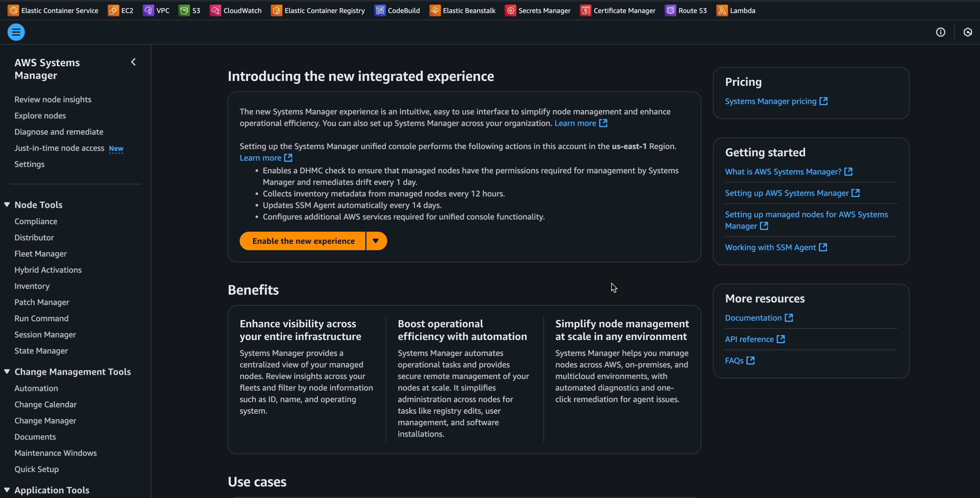Open Review node insights

53,99
